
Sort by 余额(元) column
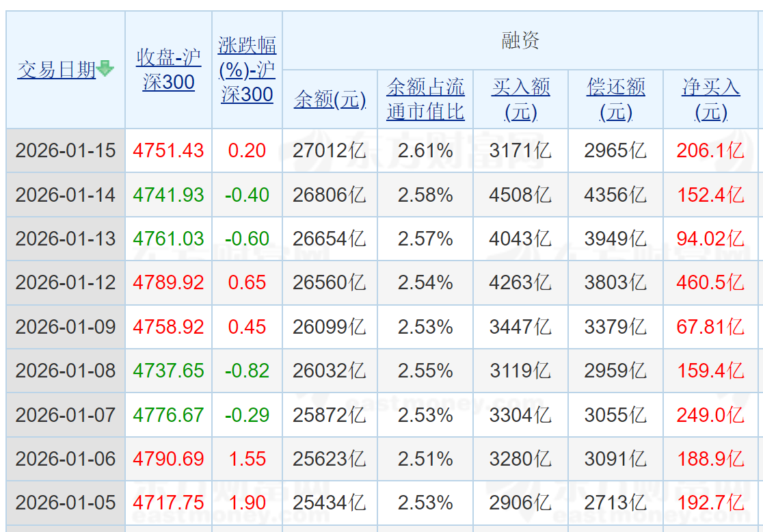[x=330, y=99]
